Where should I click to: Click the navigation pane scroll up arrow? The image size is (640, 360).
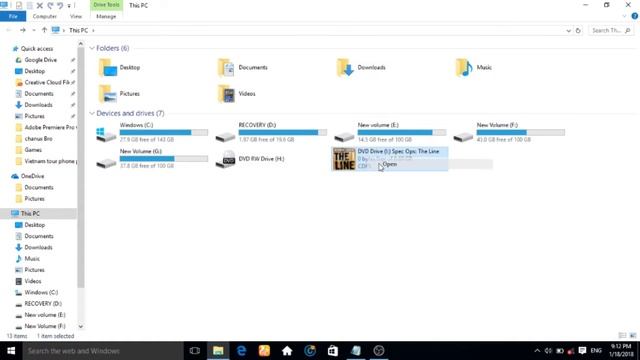tap(80, 44)
